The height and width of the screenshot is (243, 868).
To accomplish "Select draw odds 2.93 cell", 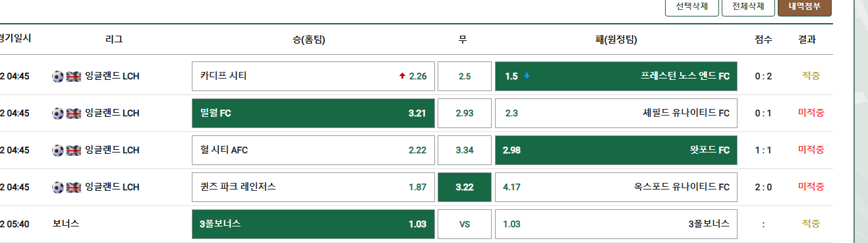I will (x=465, y=113).
